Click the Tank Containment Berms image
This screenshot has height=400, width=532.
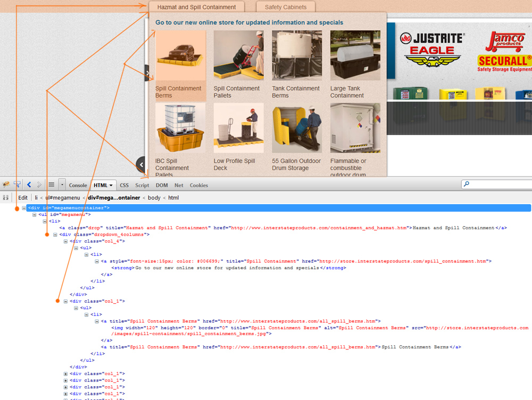click(x=296, y=55)
